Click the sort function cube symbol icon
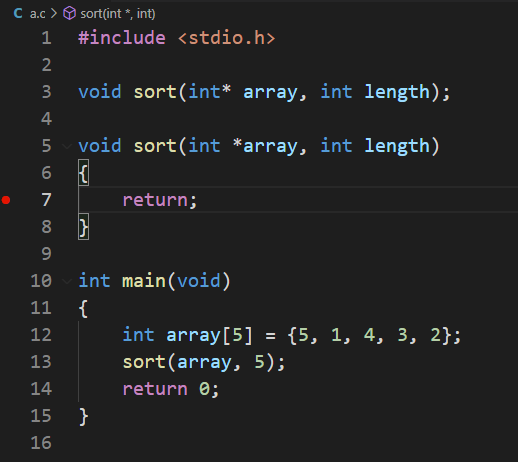518x462 pixels. [69, 14]
